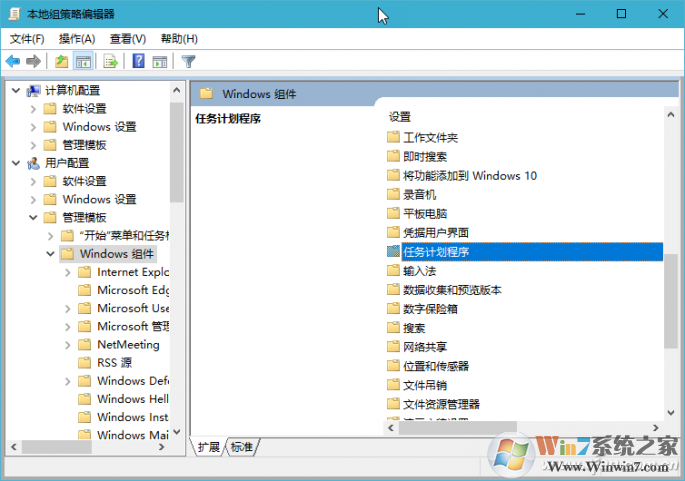Image resolution: width=685 pixels, height=481 pixels.
Task: Click the 搜索 folder icon in list
Action: click(393, 327)
